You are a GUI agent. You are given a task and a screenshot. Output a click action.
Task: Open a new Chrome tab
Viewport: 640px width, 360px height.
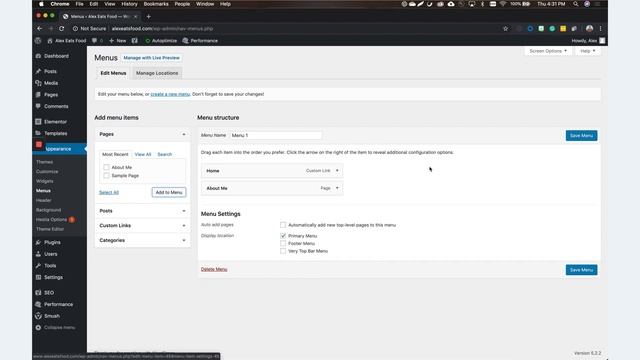tap(149, 16)
